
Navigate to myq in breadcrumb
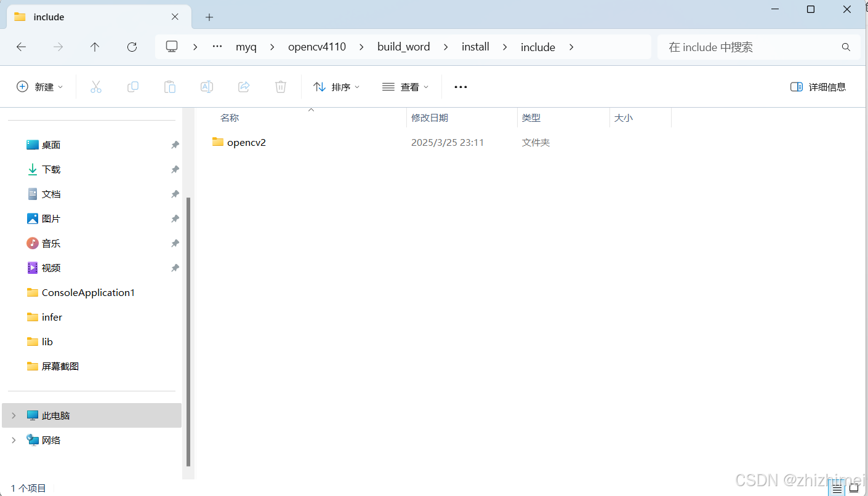click(x=246, y=47)
